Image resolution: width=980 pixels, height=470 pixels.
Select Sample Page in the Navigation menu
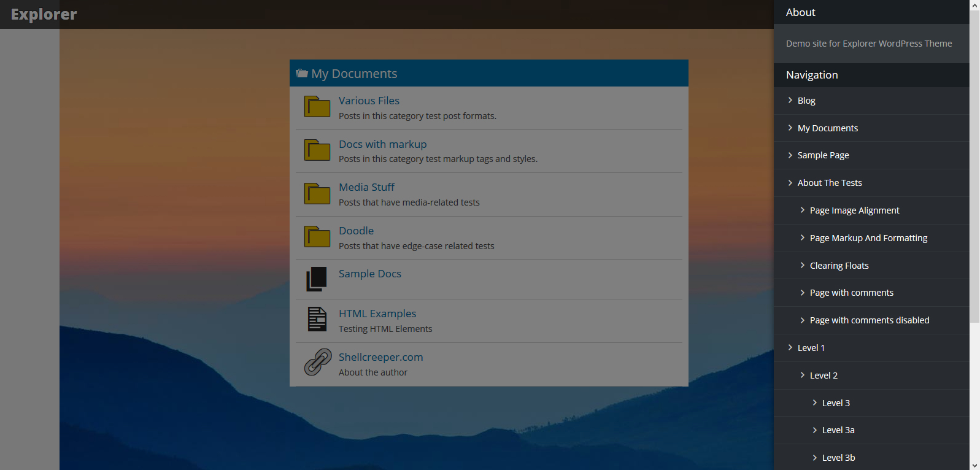pos(823,155)
